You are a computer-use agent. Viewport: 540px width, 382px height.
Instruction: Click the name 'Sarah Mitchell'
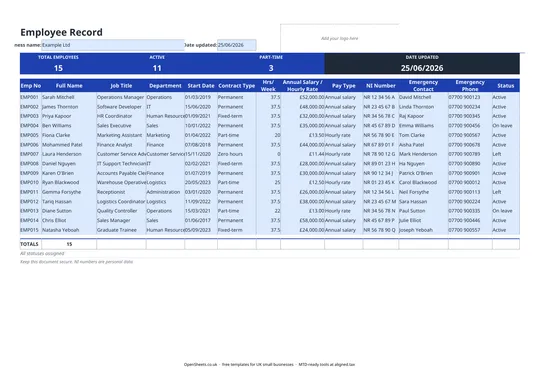pyautogui.click(x=58, y=97)
